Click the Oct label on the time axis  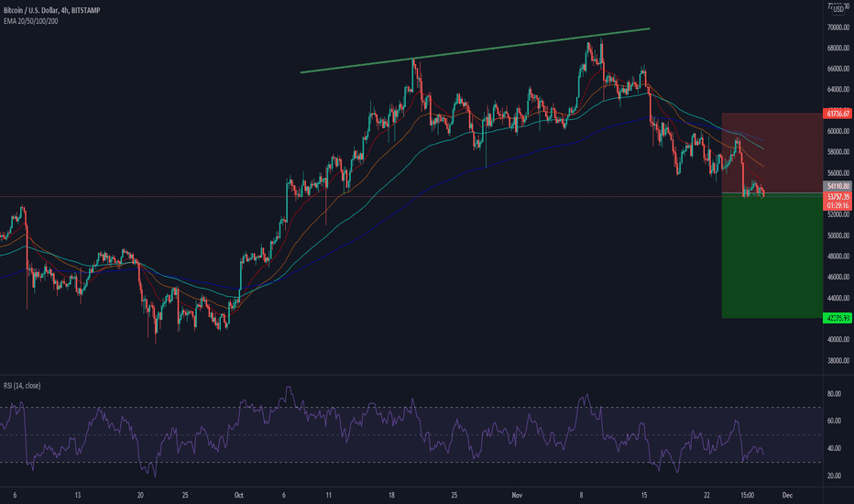[x=238, y=495]
